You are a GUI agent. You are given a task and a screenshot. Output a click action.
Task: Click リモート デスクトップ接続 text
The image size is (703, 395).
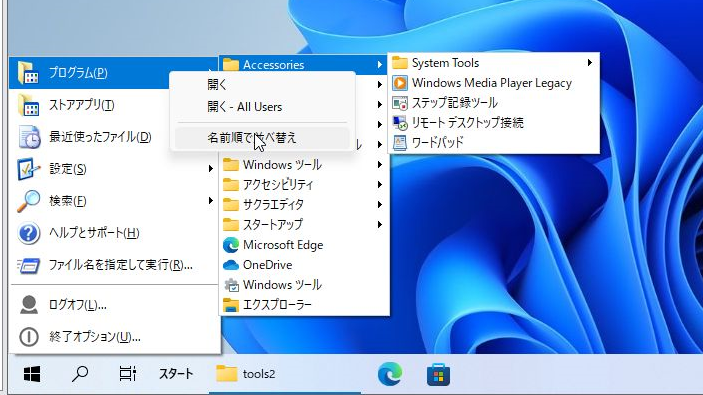coord(468,123)
